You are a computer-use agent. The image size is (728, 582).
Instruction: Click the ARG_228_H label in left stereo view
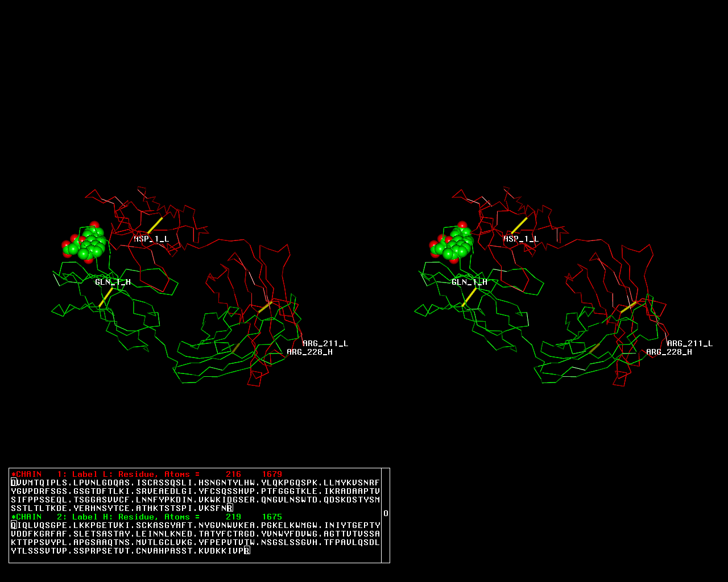coord(309,352)
